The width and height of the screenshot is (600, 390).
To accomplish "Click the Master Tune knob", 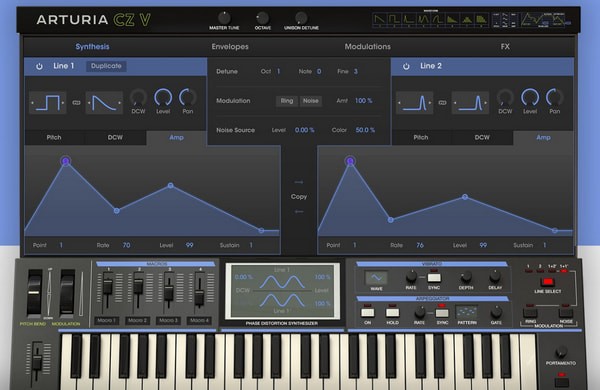I will 224,17.
